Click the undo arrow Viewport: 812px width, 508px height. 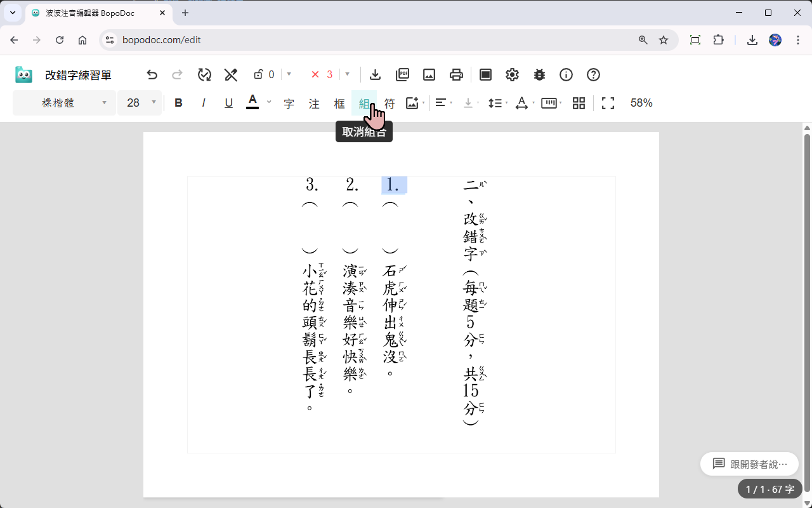point(152,74)
